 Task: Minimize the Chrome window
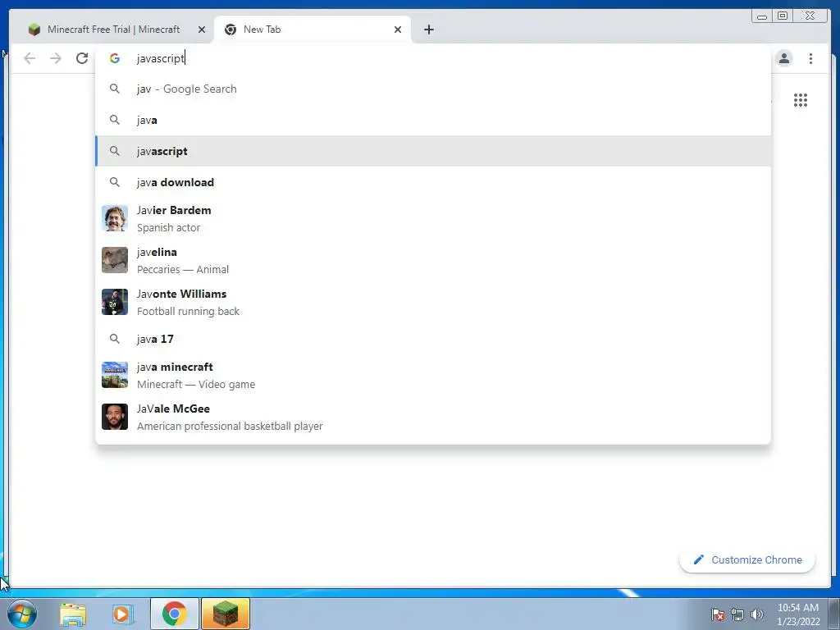point(762,16)
